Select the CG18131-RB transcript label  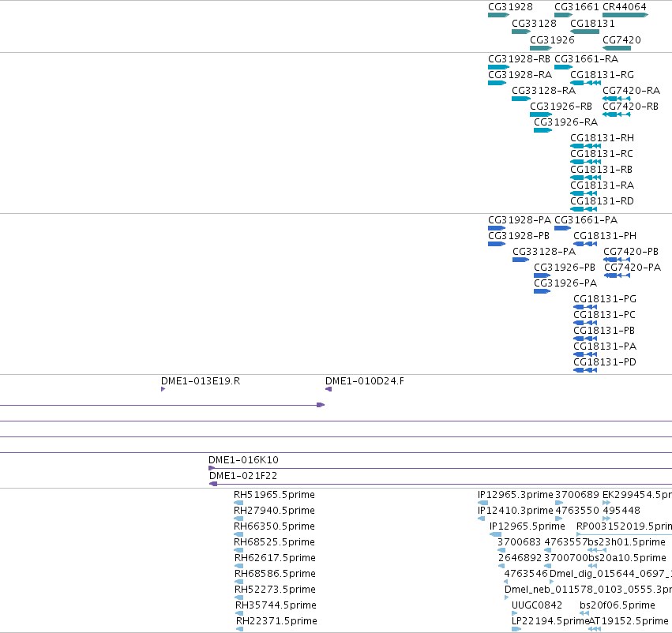601,170
